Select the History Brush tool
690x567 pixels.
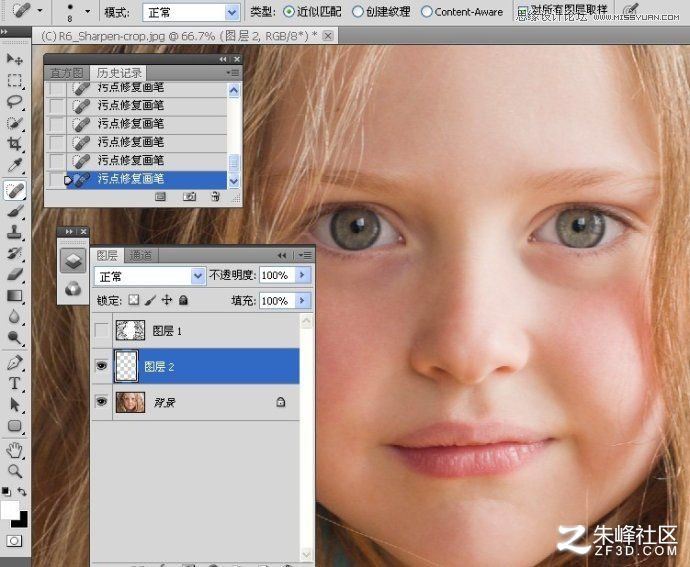pos(15,253)
